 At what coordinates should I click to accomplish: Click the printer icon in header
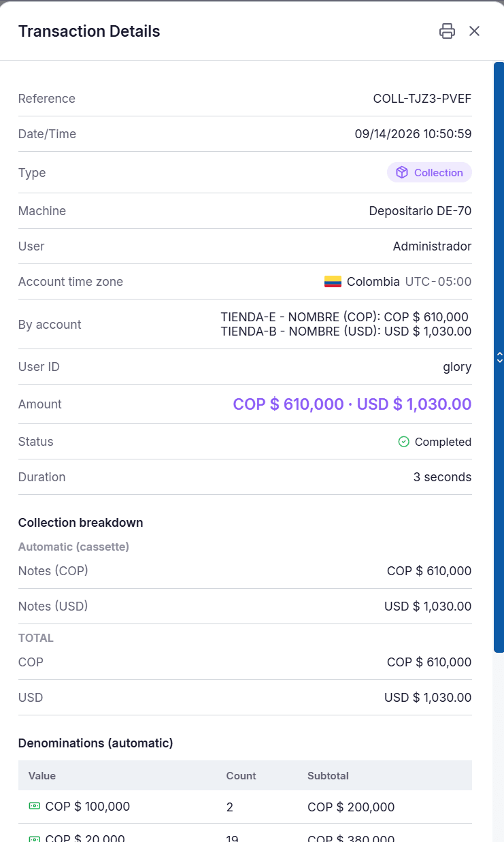(447, 31)
